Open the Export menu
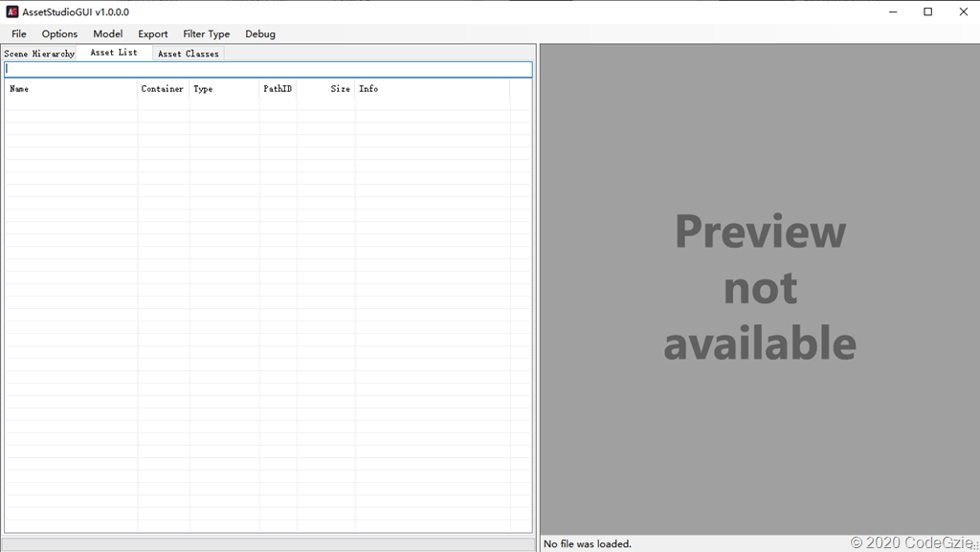This screenshot has width=980, height=552. tap(152, 33)
